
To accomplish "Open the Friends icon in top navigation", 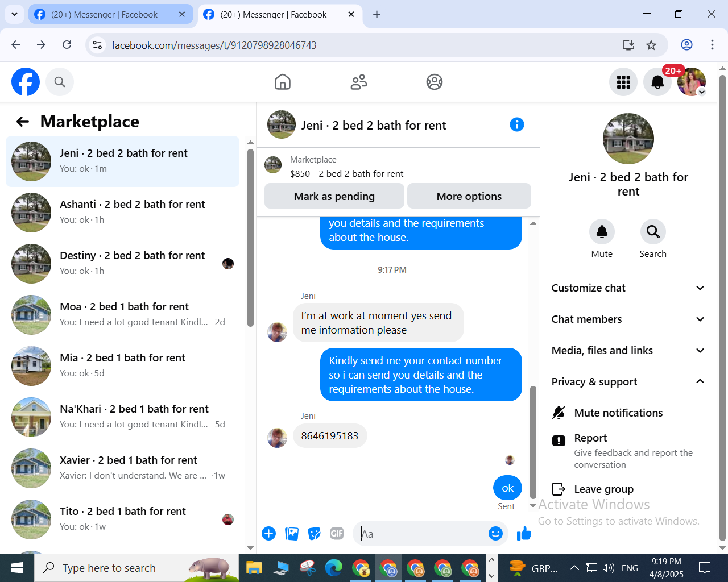I will pos(359,82).
